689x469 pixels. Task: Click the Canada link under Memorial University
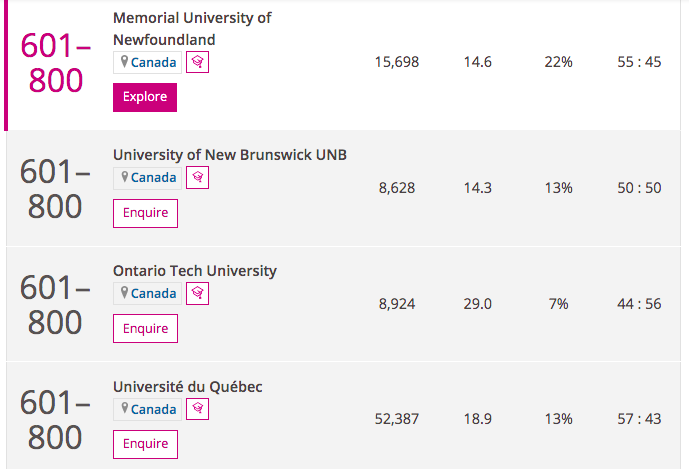pyautogui.click(x=153, y=62)
